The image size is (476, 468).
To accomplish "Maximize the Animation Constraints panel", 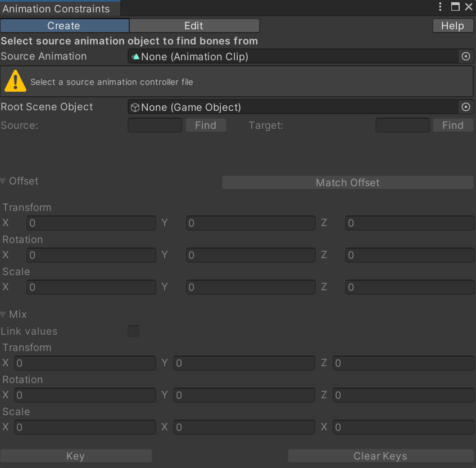I will click(x=455, y=7).
